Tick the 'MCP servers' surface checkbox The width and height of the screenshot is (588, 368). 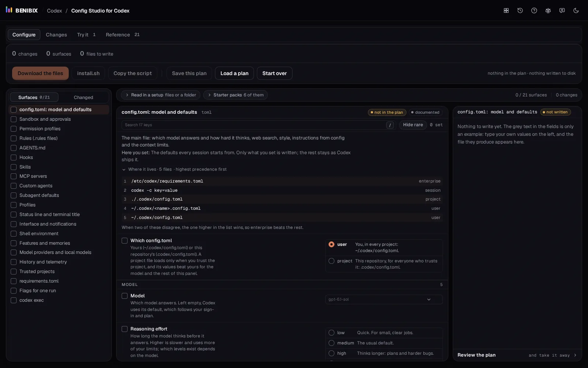pos(14,176)
